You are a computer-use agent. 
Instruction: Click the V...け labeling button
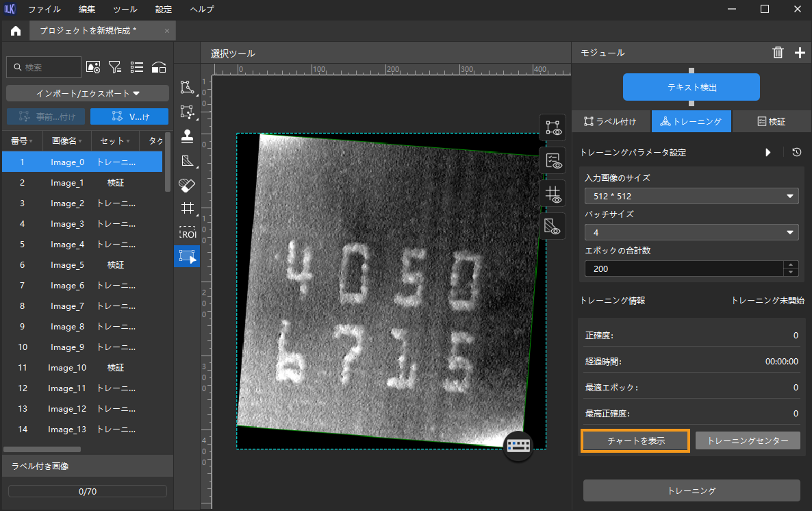129,116
